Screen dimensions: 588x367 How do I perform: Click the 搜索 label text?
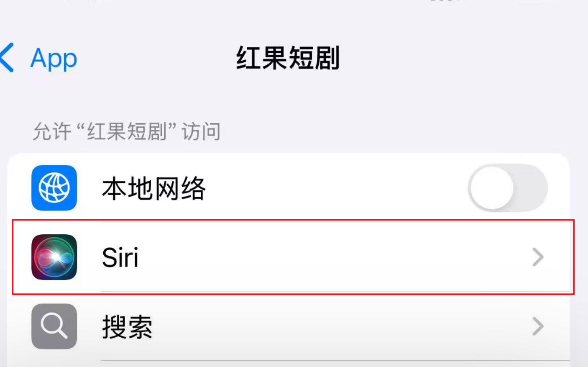tap(127, 327)
